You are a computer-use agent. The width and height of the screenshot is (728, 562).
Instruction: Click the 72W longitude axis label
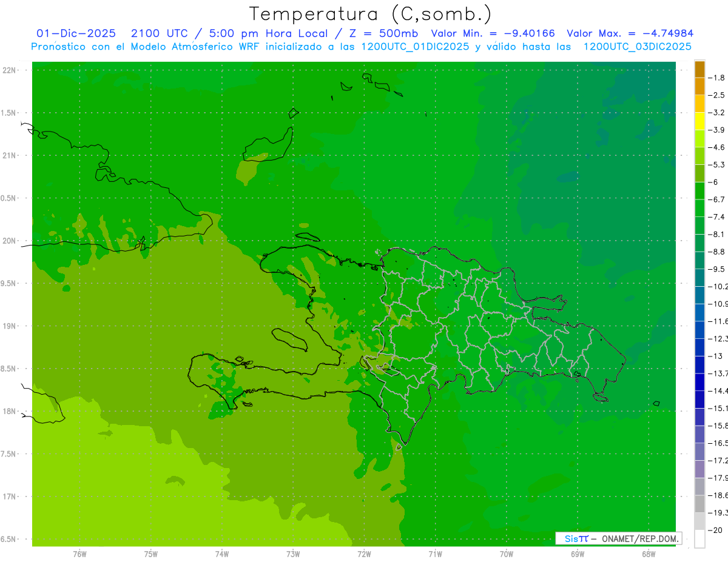pyautogui.click(x=364, y=554)
